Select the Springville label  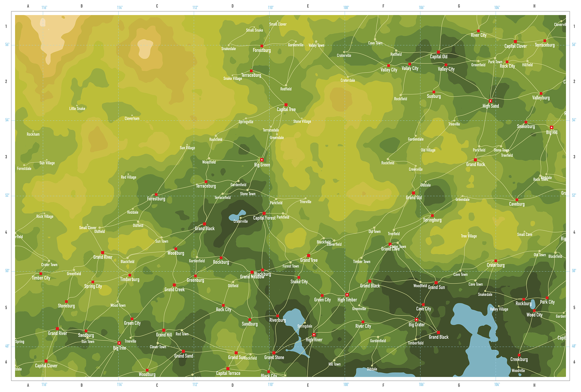coord(246,122)
